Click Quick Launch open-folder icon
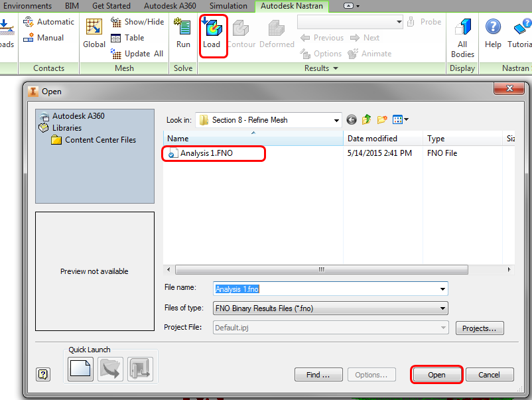The height and width of the screenshot is (400, 532). coord(110,369)
